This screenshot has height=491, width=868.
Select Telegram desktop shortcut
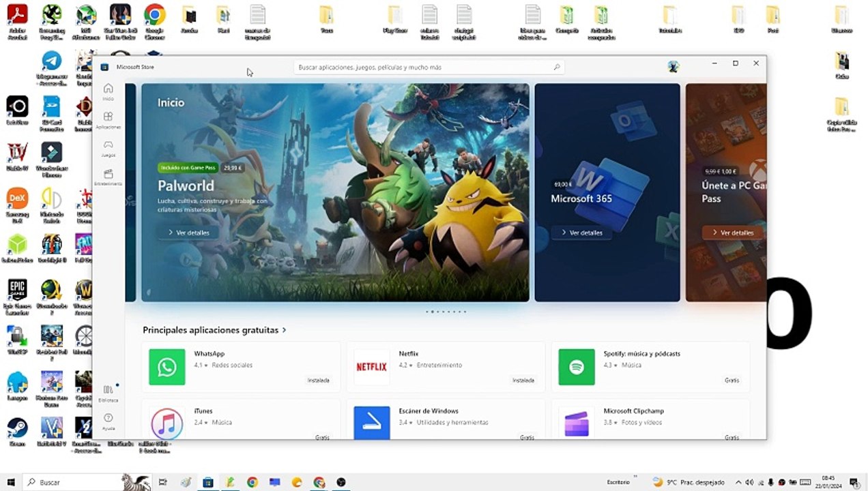51,68
